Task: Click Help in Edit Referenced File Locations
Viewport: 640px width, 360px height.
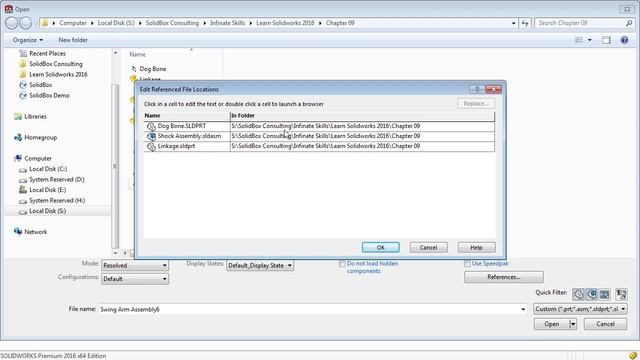Action: [x=476, y=247]
